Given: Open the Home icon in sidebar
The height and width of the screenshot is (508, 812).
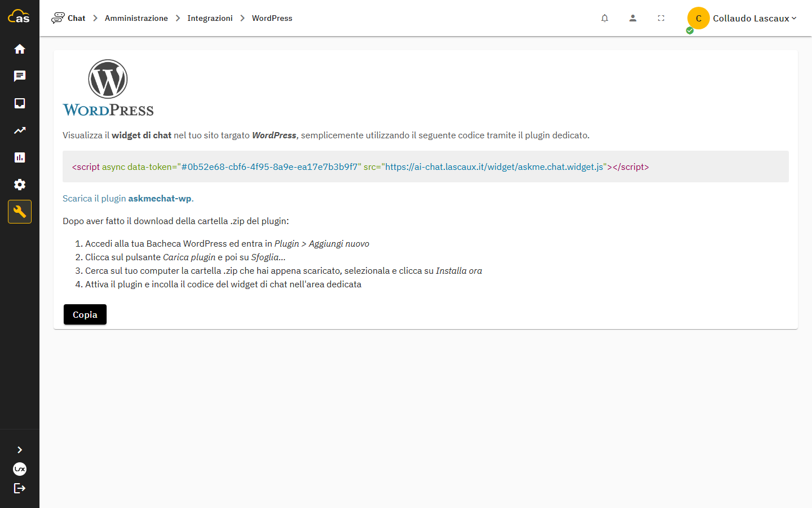Looking at the screenshot, I should click(x=20, y=49).
